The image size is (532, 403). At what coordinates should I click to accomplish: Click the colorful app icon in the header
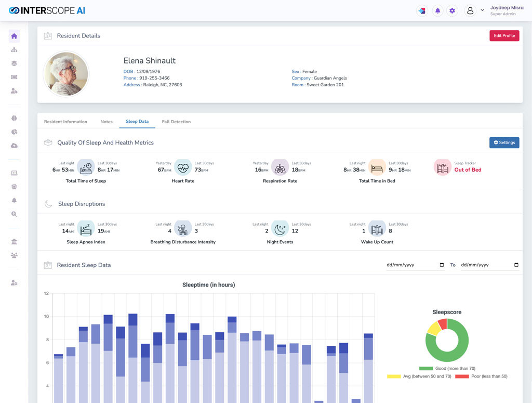tap(422, 11)
